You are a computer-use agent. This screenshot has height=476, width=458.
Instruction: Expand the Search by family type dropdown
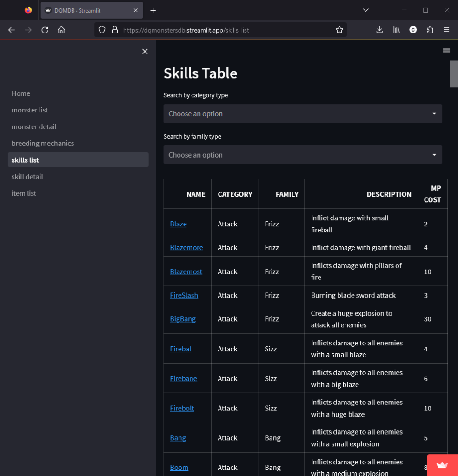point(302,155)
